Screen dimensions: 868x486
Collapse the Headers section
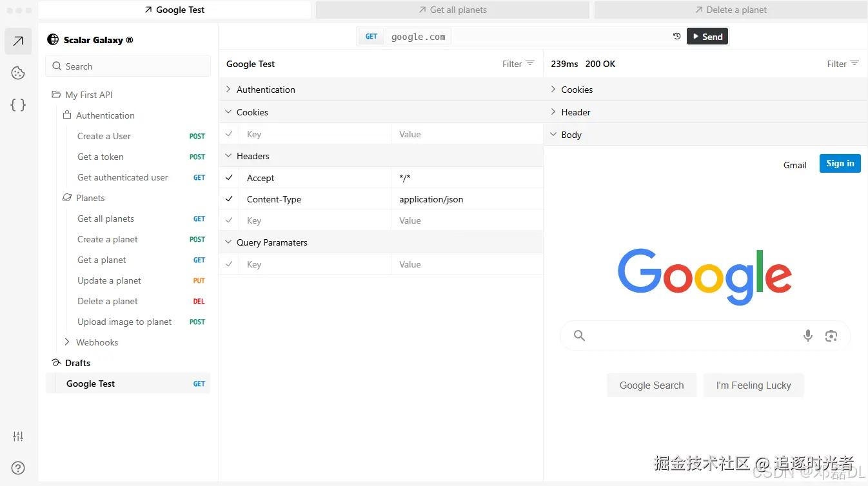380,156
